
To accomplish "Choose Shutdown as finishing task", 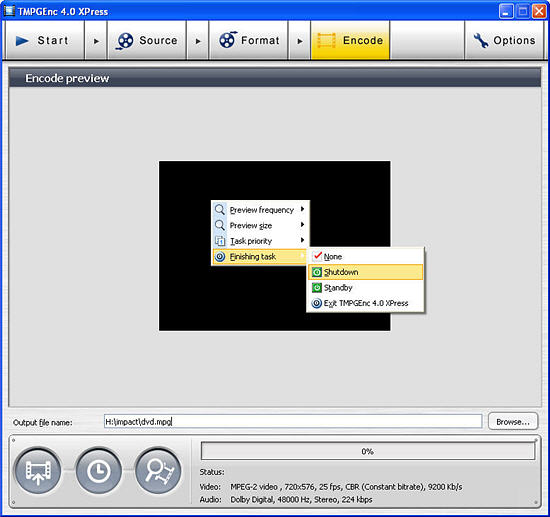I will point(365,272).
